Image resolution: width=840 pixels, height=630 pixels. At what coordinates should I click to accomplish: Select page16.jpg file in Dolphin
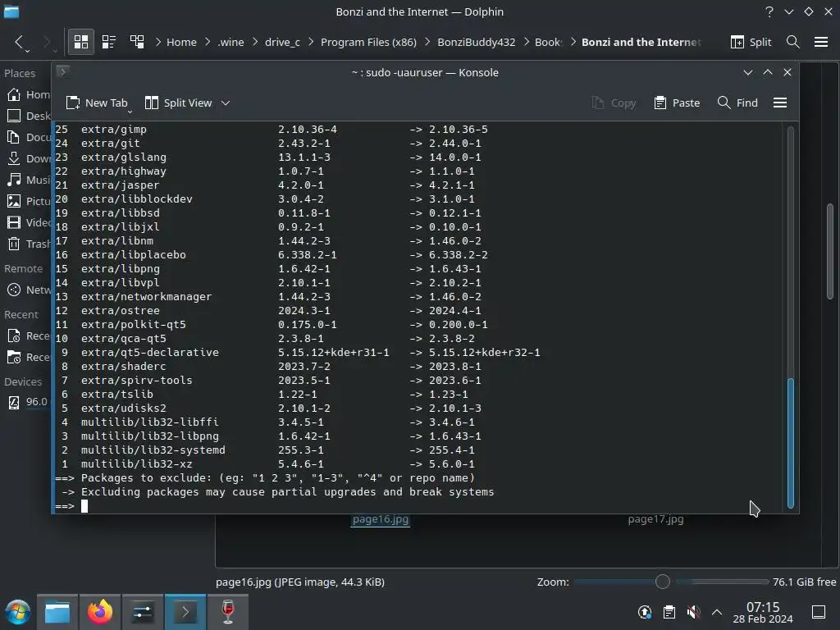tap(381, 519)
